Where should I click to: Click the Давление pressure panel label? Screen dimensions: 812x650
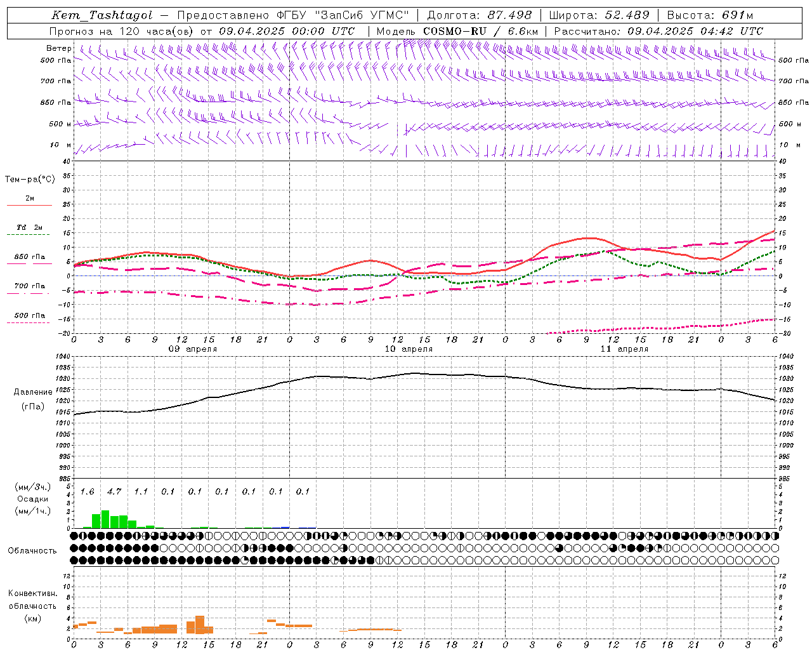click(33, 392)
